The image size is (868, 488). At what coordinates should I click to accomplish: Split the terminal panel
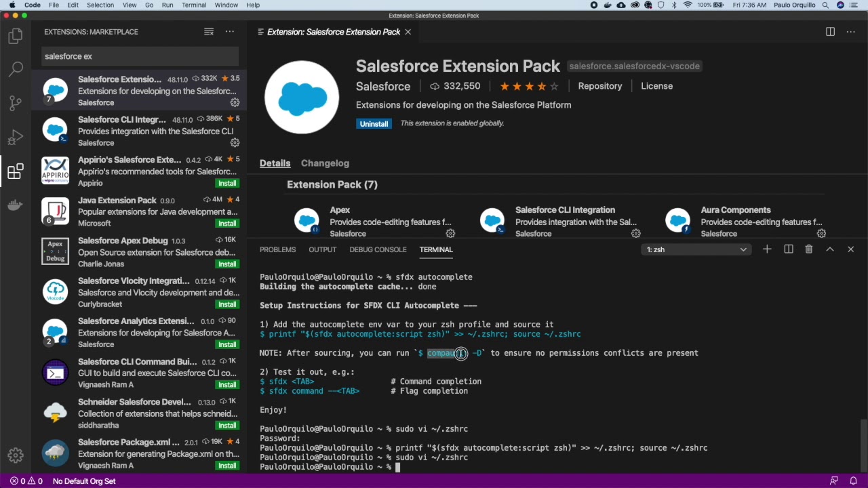(x=789, y=249)
